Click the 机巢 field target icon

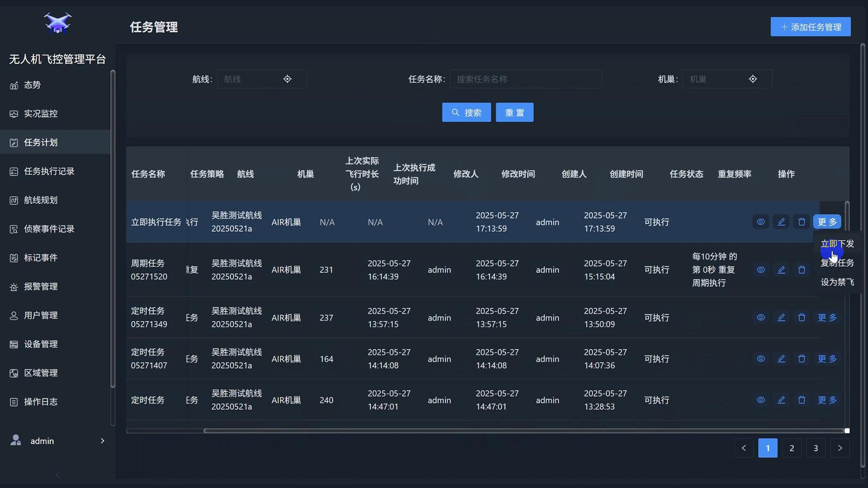point(753,79)
